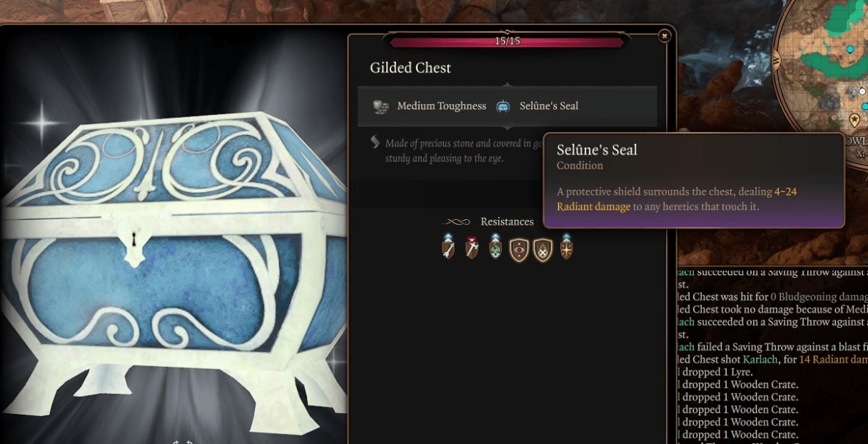Select the slashing axe resistance icon
868x444 pixels.
471,248
